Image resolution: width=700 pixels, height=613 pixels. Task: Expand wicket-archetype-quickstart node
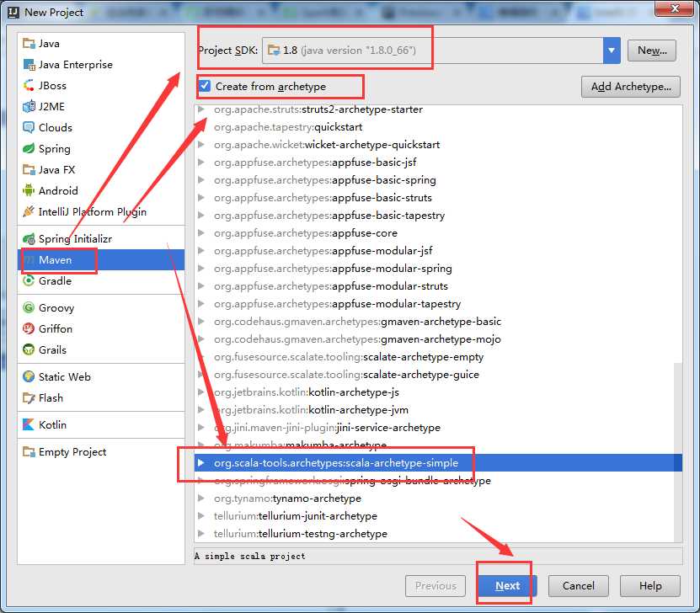[x=201, y=145]
